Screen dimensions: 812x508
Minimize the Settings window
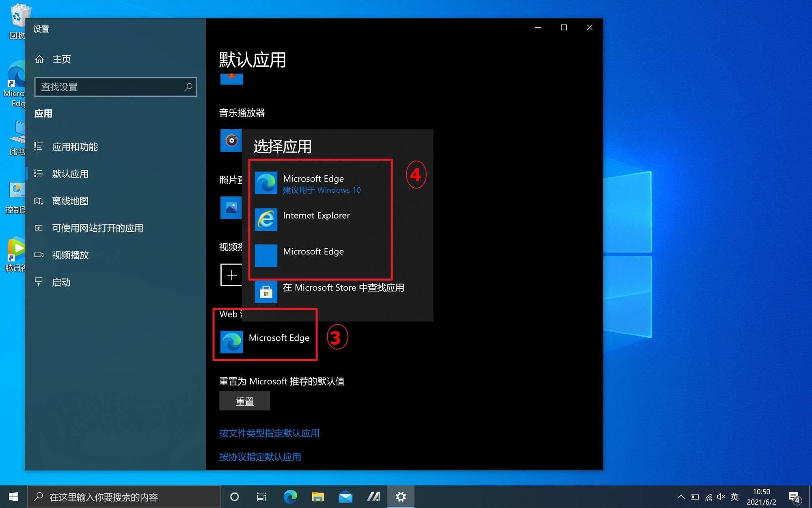(538, 28)
